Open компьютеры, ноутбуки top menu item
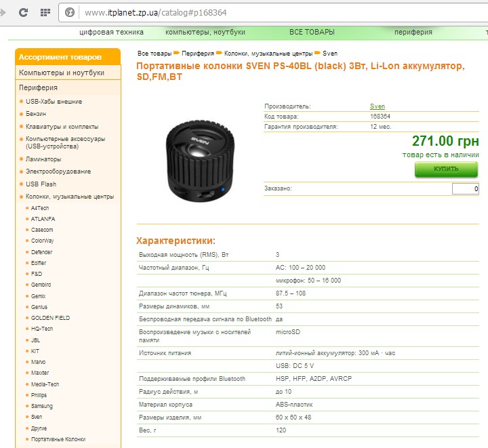Image resolution: width=488 pixels, height=448 pixels. (x=205, y=32)
